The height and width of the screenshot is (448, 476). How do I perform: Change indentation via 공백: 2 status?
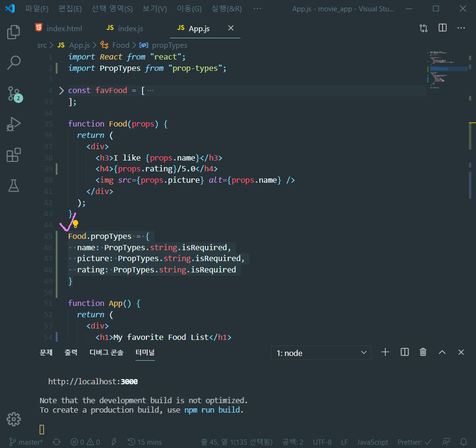(x=293, y=442)
